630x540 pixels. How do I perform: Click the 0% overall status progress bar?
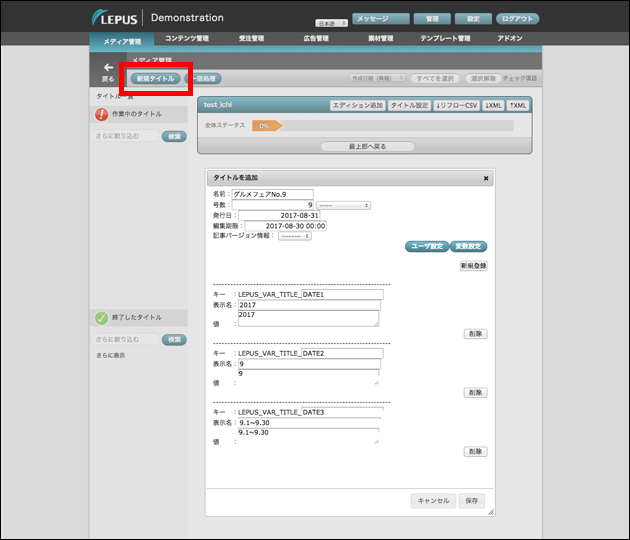point(382,126)
